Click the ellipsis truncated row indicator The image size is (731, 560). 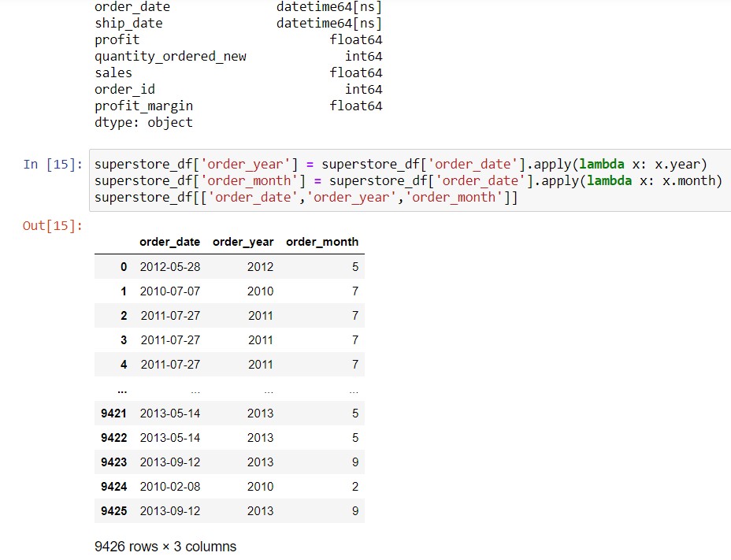(122, 391)
